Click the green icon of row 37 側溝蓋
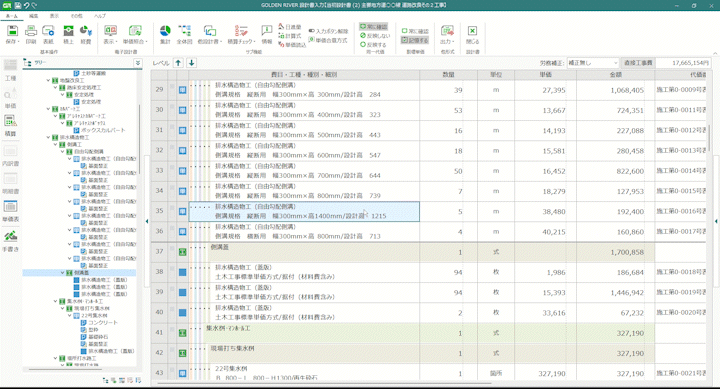720x389 pixels. [x=182, y=252]
